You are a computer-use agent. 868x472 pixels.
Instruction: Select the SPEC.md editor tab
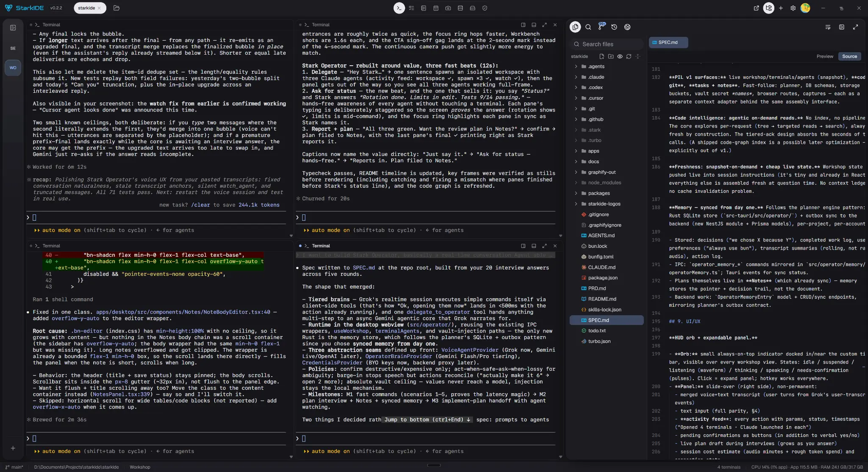pos(668,42)
